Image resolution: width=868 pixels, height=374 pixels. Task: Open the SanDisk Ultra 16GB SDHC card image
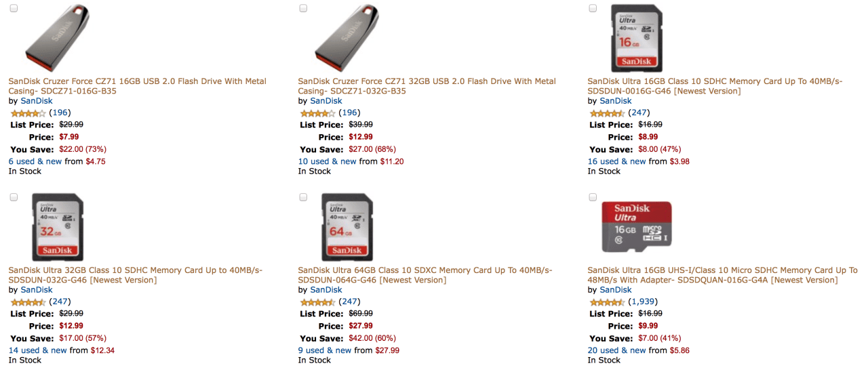(636, 38)
